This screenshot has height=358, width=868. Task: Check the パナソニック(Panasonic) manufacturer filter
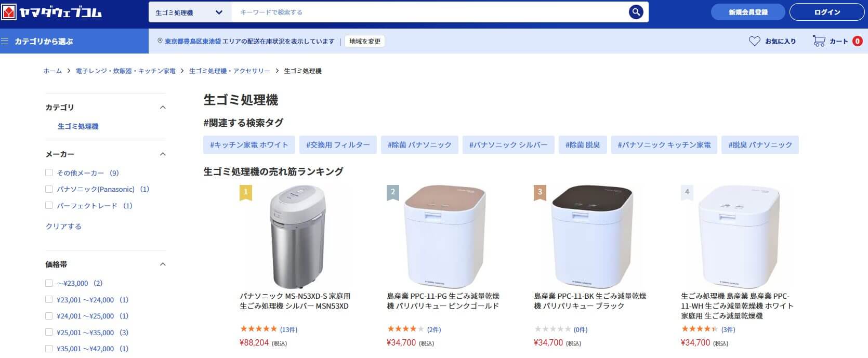pyautogui.click(x=48, y=189)
